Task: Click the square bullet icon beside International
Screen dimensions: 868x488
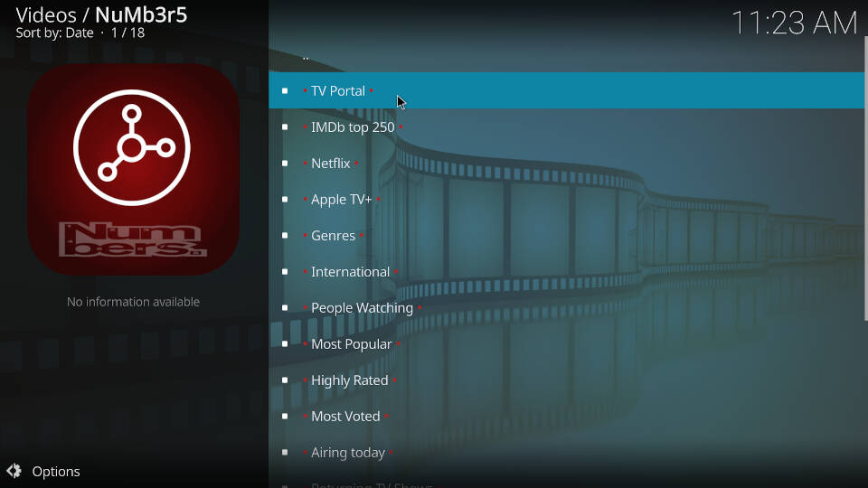Action: 285,272
